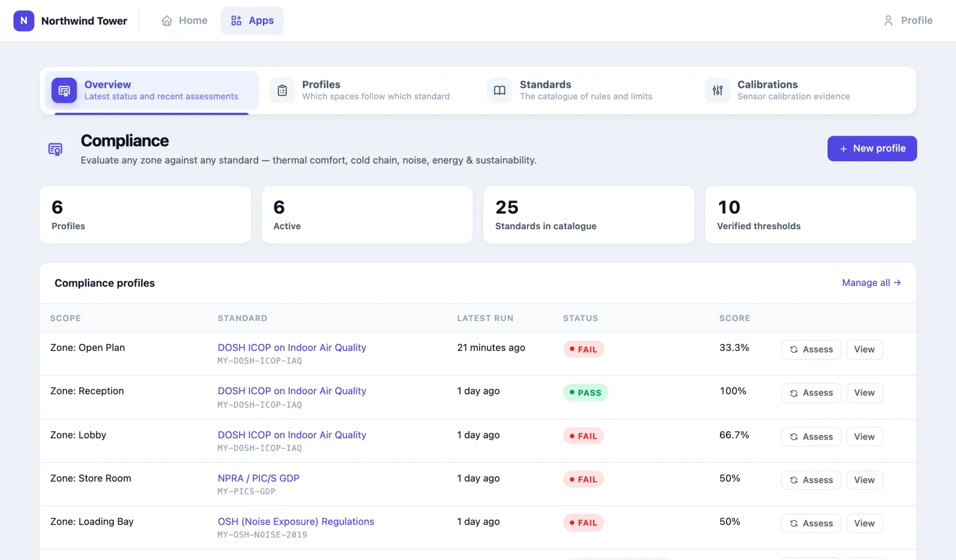Image resolution: width=956 pixels, height=560 pixels.
Task: Open Reception's DOSH ICOP standard link
Action: point(292,391)
